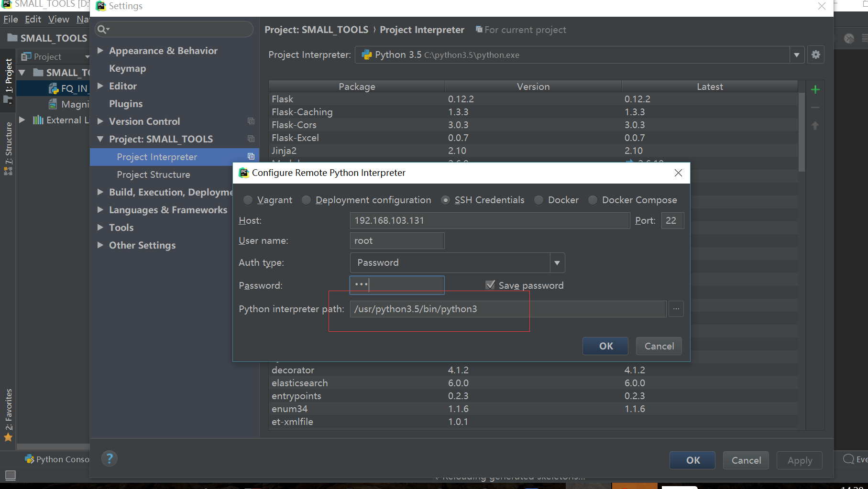Select Project Structure in settings tree
868x489 pixels.
tap(153, 175)
